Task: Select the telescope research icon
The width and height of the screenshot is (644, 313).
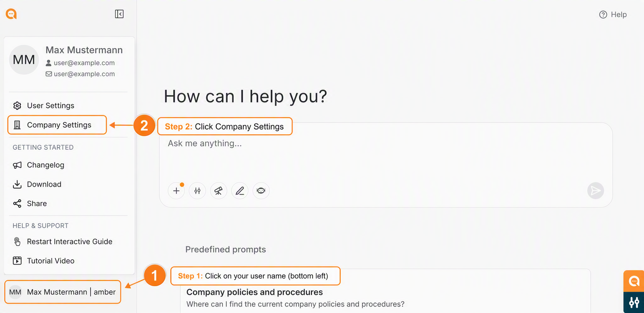Action: point(218,191)
